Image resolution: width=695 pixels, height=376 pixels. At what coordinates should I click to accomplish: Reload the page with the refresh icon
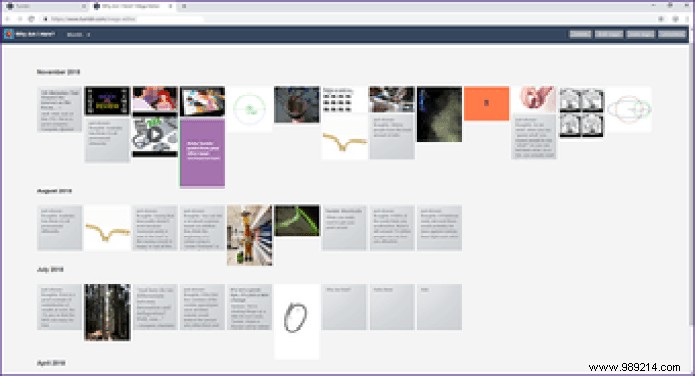tap(31, 19)
